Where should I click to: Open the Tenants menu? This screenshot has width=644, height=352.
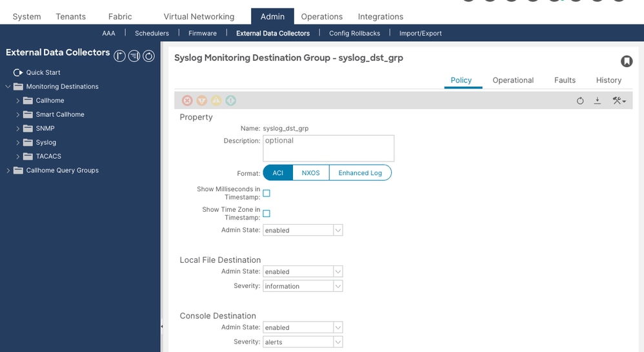pos(70,16)
